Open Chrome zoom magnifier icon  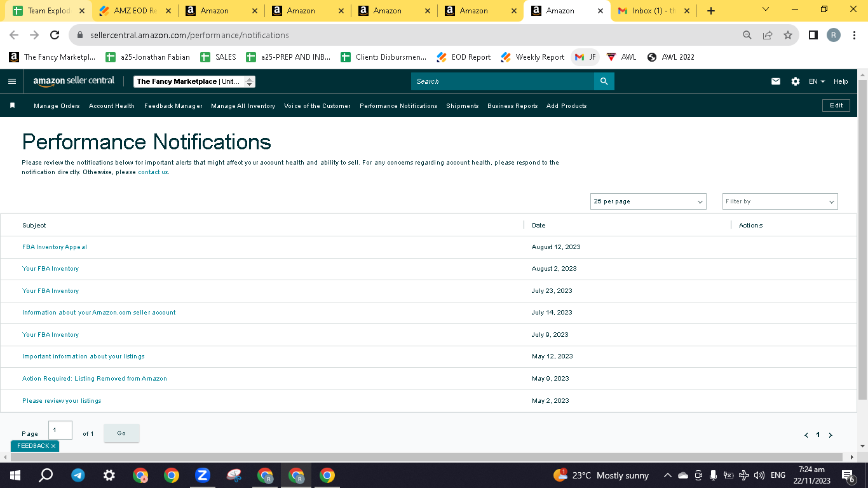(x=747, y=35)
